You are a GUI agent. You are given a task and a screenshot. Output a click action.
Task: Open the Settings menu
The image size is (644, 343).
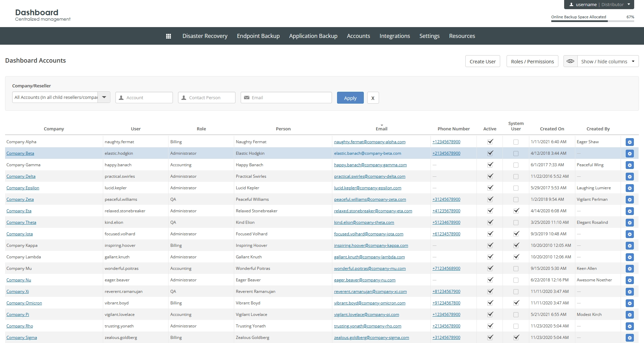click(429, 36)
